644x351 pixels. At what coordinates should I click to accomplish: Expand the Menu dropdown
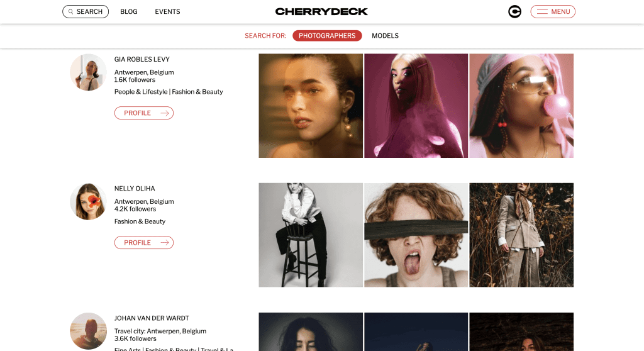coord(553,11)
